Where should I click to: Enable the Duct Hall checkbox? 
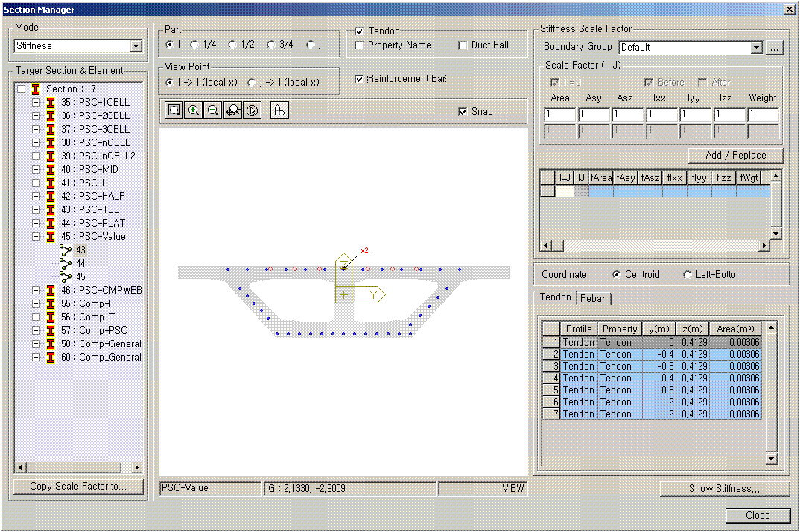tap(463, 45)
